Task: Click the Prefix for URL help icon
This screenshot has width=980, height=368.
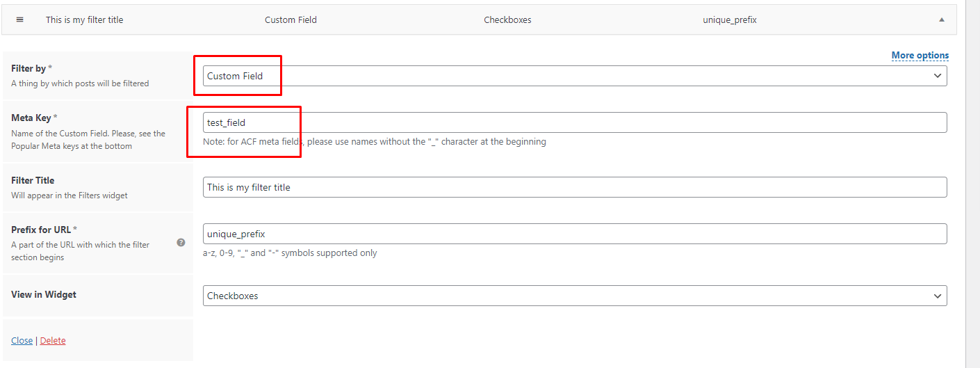Action: [x=181, y=243]
